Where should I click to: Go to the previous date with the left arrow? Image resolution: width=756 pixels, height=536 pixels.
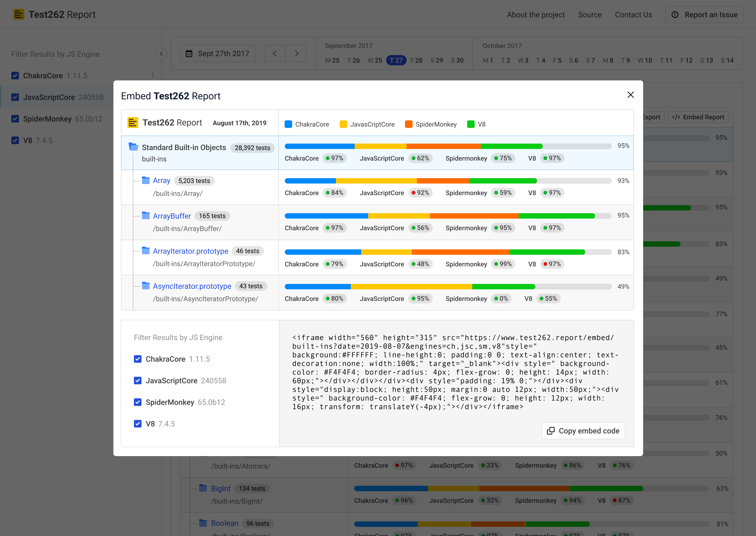(275, 53)
